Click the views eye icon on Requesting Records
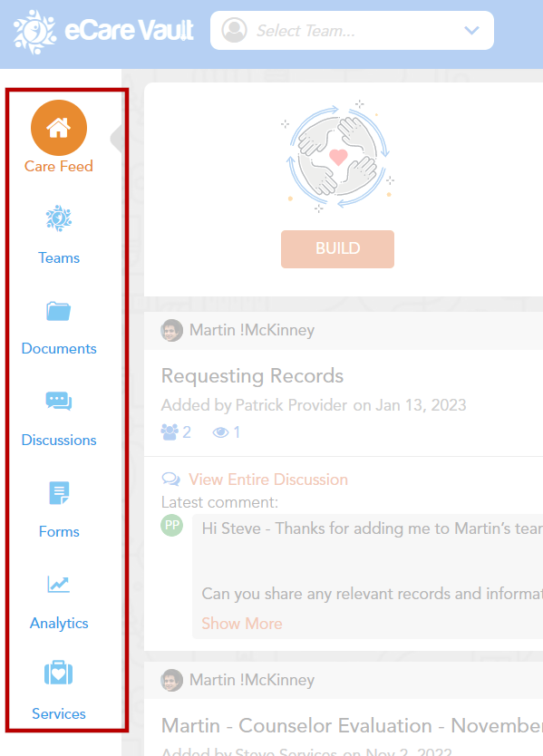Screen dimensions: 543x756 pyautogui.click(x=220, y=432)
